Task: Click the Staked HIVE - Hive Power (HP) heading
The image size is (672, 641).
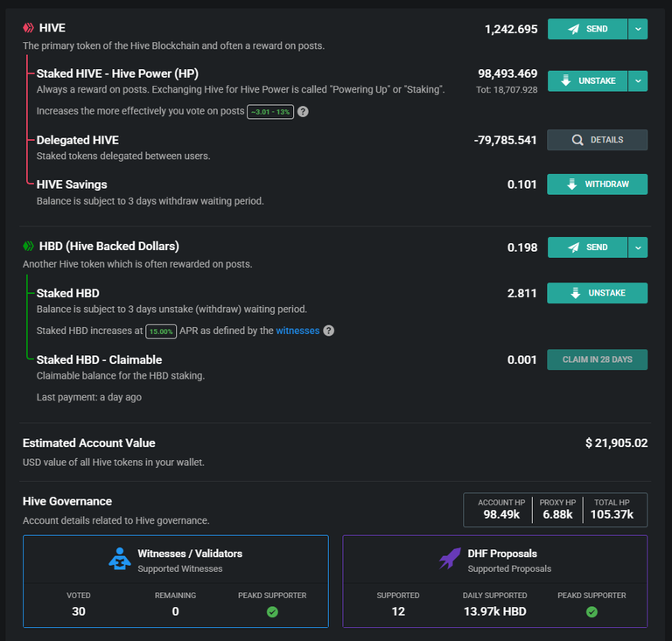Action: pos(117,73)
